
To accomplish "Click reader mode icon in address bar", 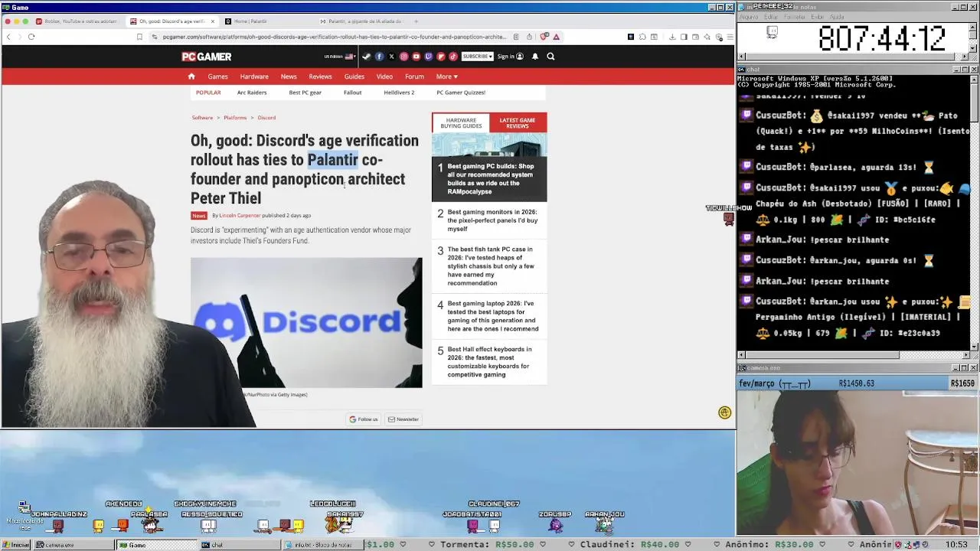I will [516, 37].
